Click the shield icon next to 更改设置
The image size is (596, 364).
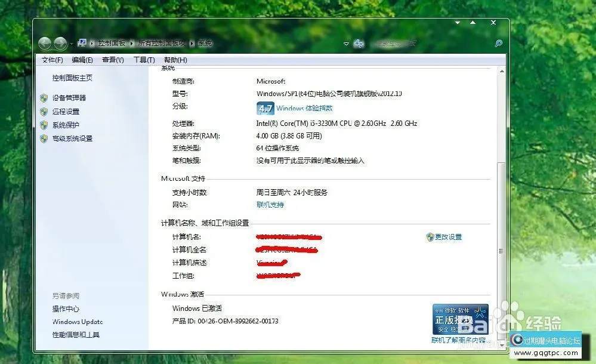click(x=430, y=237)
